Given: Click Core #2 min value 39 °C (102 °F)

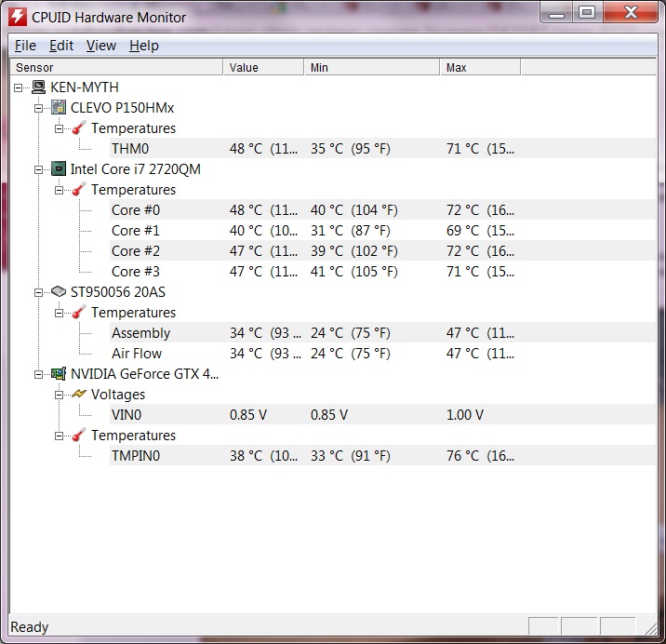Looking at the screenshot, I should point(353,250).
